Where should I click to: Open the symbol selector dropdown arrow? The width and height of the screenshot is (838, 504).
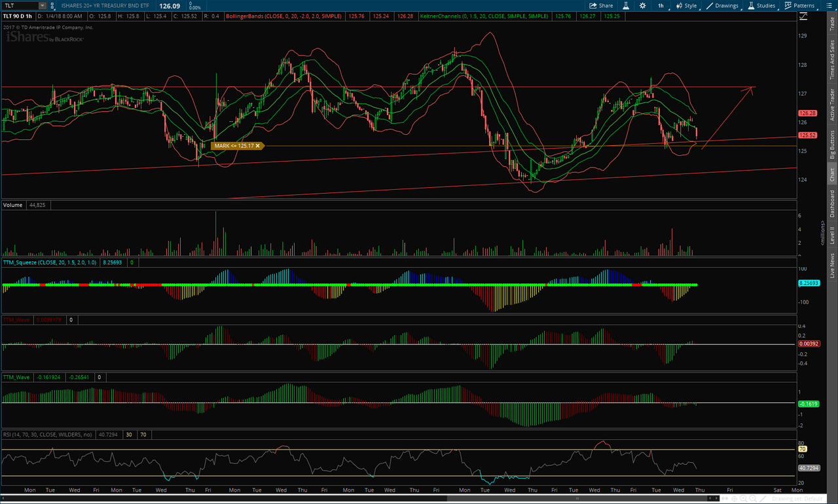click(x=43, y=5)
